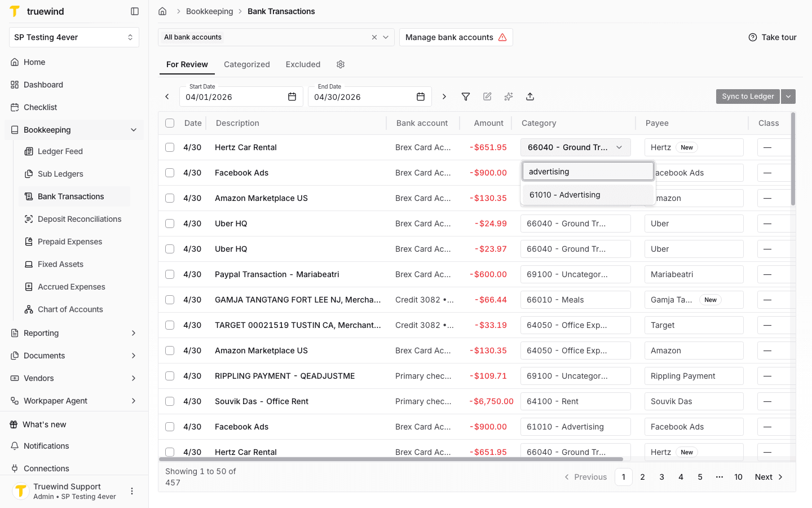Toggle the select-all header checkbox
812x508 pixels.
[x=170, y=123]
